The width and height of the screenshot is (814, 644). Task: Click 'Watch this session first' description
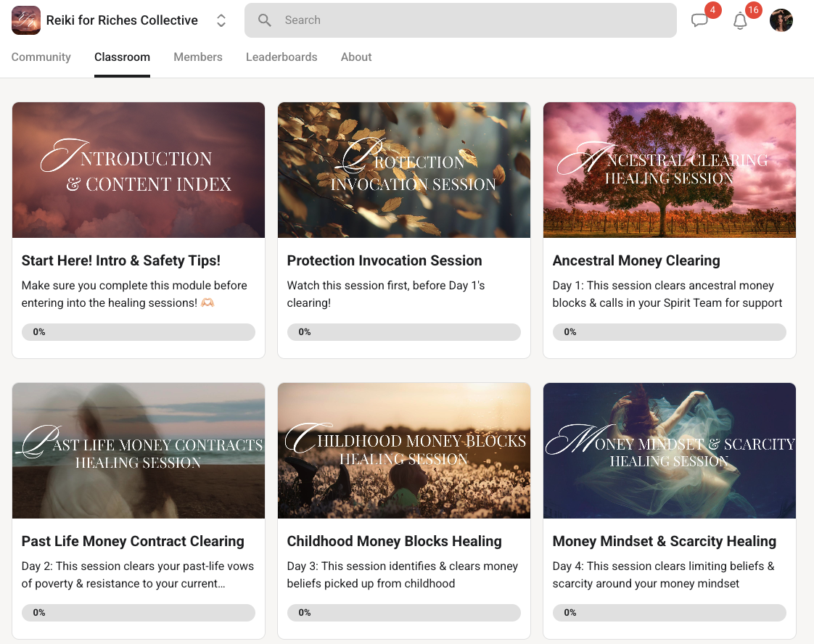click(386, 294)
